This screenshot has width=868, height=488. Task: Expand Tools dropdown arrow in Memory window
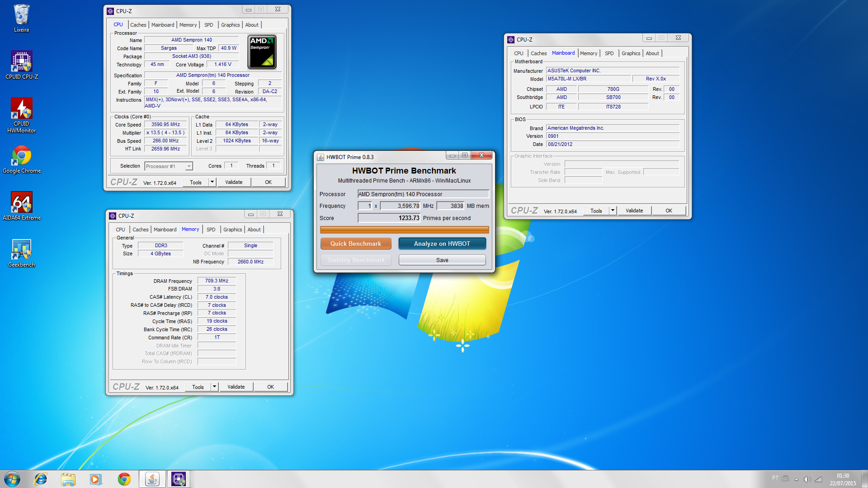214,387
